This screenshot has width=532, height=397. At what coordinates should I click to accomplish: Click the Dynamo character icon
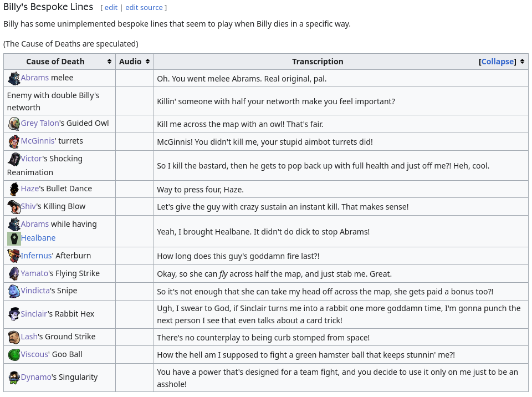14,378
